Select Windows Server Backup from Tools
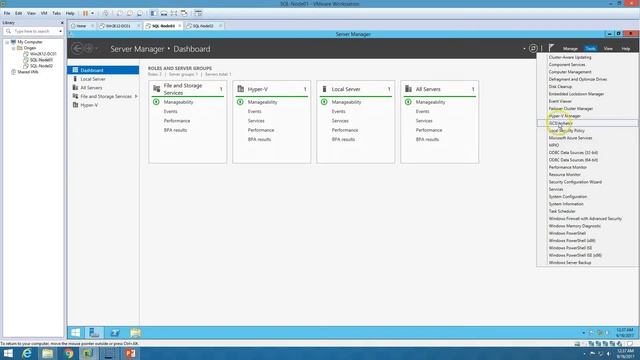The height and width of the screenshot is (360, 640). (x=587, y=263)
